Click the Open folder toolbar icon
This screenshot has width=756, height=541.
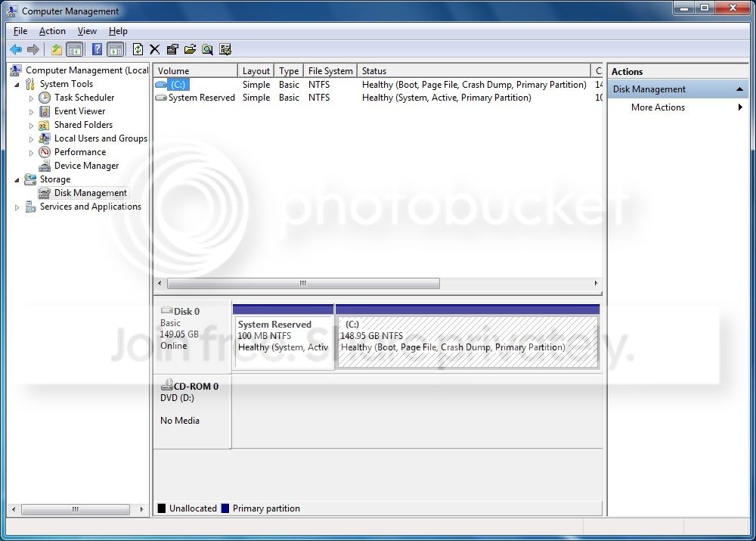click(x=190, y=49)
